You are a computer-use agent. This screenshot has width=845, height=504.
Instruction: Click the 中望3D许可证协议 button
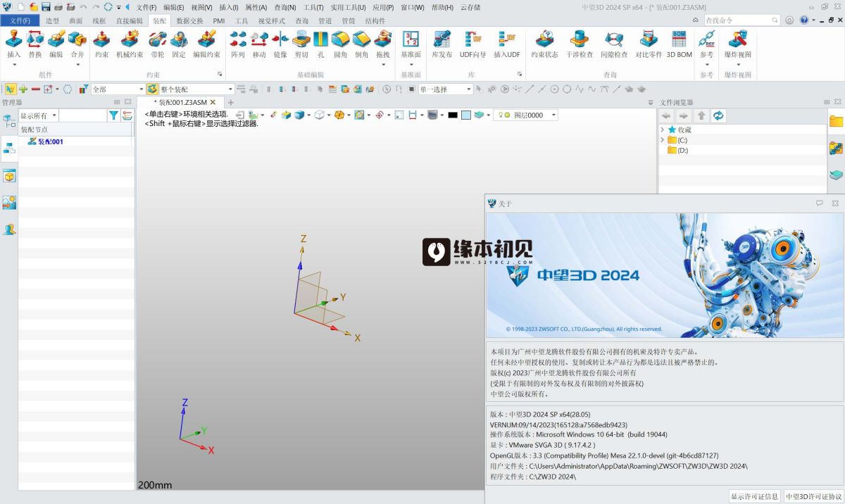pyautogui.click(x=813, y=496)
